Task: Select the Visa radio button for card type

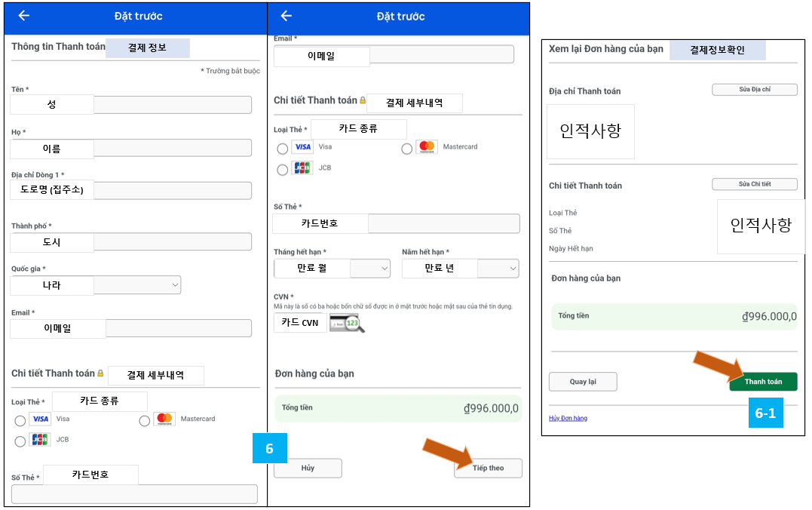Action: 281,146
